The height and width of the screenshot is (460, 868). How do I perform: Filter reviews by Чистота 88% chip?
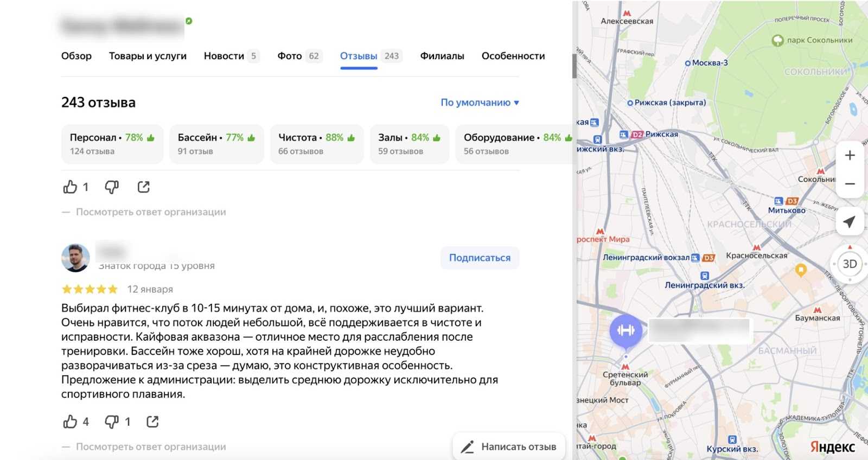[317, 144]
